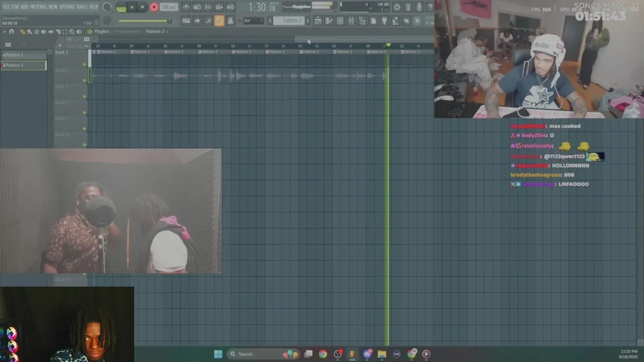Image resolution: width=644 pixels, height=362 pixels.
Task: Open the plugin picker plug icon
Action: (x=384, y=21)
